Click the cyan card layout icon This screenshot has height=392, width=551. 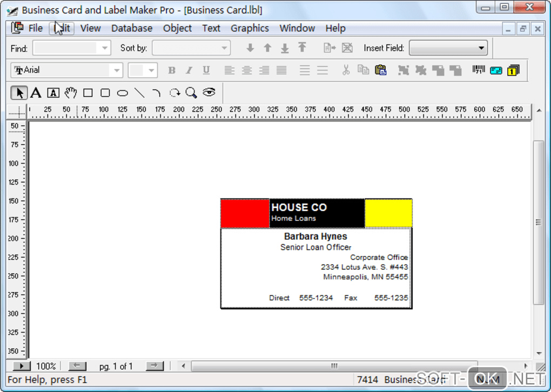pos(496,70)
